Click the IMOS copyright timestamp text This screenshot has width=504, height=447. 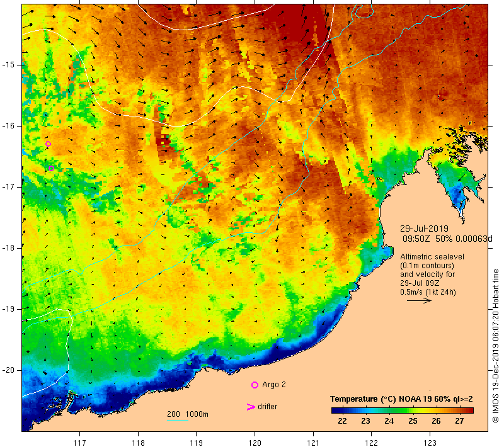pyautogui.click(x=495, y=346)
